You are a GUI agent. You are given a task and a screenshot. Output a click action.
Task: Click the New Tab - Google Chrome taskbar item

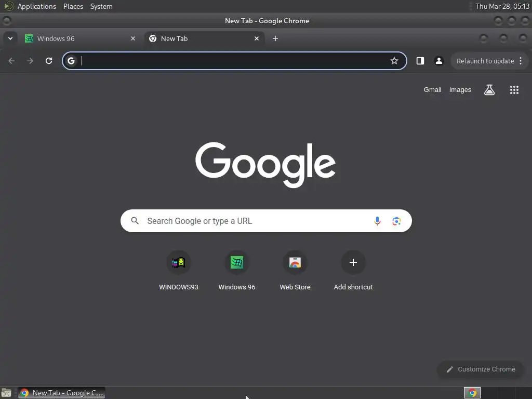61,393
